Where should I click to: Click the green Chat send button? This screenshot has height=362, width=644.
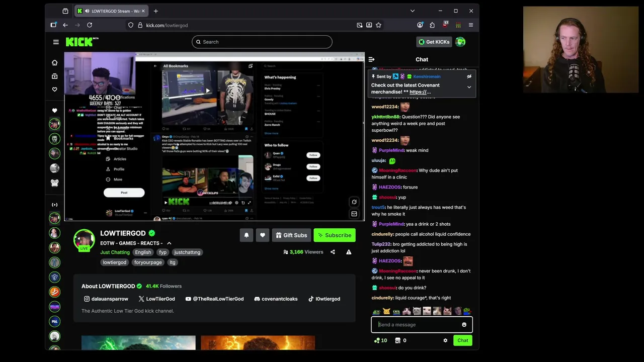pos(463,340)
